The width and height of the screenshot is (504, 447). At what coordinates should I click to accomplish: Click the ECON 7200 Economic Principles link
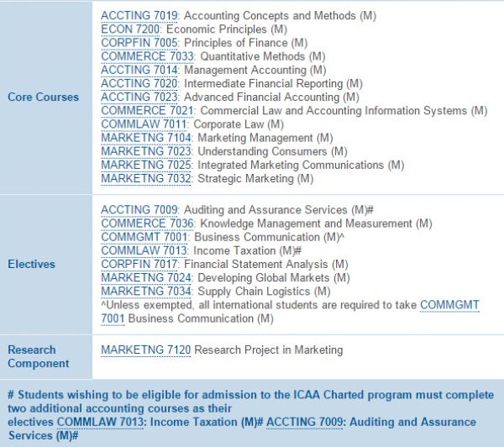pos(131,29)
